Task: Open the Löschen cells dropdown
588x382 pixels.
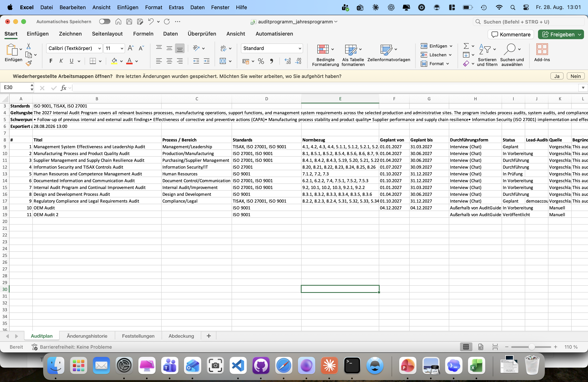Action: 450,55
